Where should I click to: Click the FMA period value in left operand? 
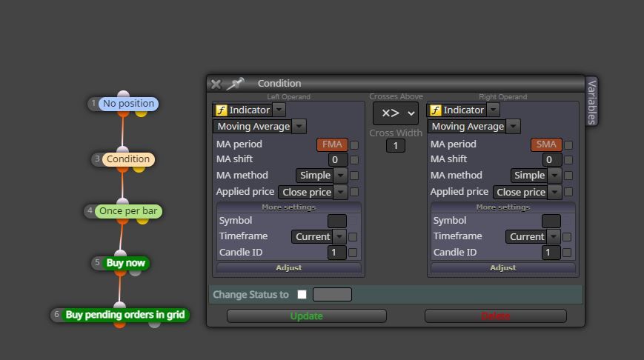[332, 144]
